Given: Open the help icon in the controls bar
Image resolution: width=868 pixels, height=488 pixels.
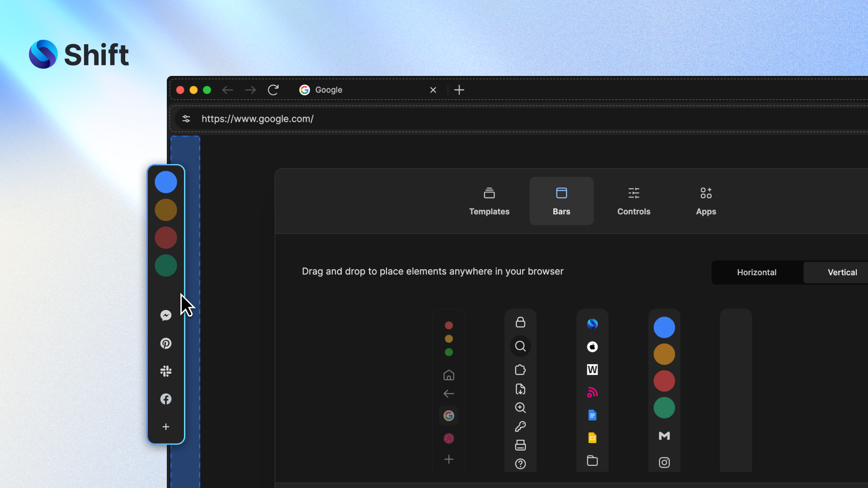Looking at the screenshot, I should tap(520, 464).
